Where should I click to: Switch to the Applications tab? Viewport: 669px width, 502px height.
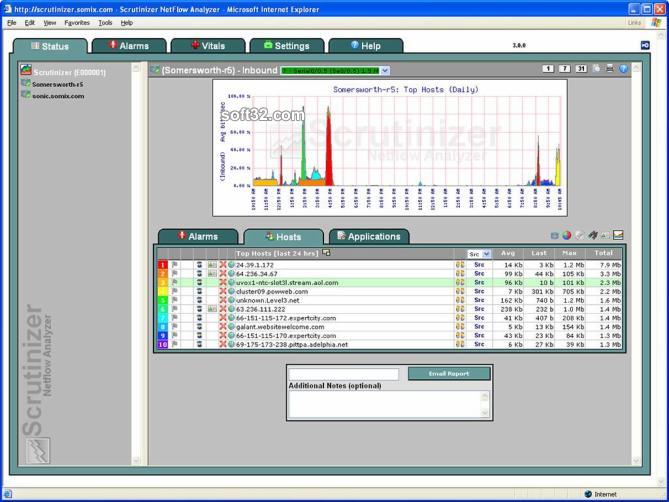point(369,236)
